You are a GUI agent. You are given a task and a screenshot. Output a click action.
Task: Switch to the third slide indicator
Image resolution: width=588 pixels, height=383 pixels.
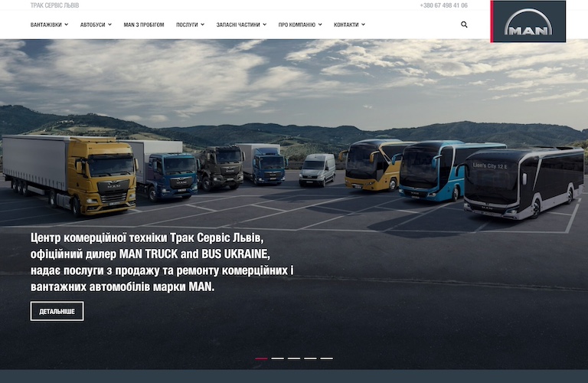click(x=294, y=358)
